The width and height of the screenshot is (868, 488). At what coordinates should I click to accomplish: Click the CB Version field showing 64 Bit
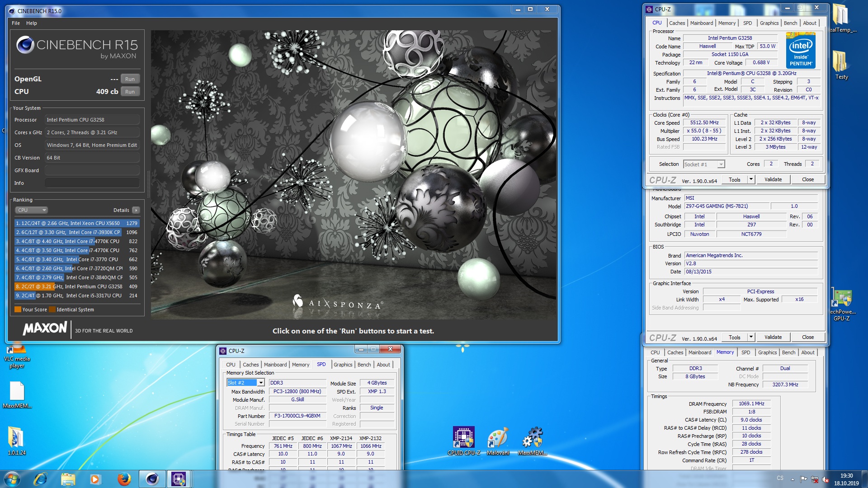(92, 158)
